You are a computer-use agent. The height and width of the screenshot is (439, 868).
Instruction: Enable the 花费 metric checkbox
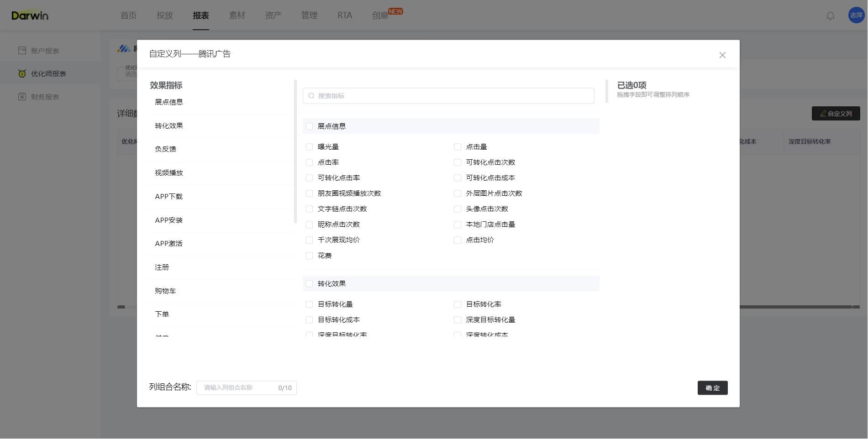(309, 256)
